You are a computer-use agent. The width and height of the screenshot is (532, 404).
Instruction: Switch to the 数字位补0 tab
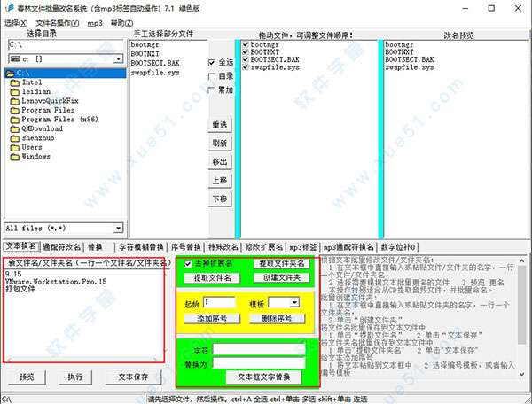(x=397, y=247)
